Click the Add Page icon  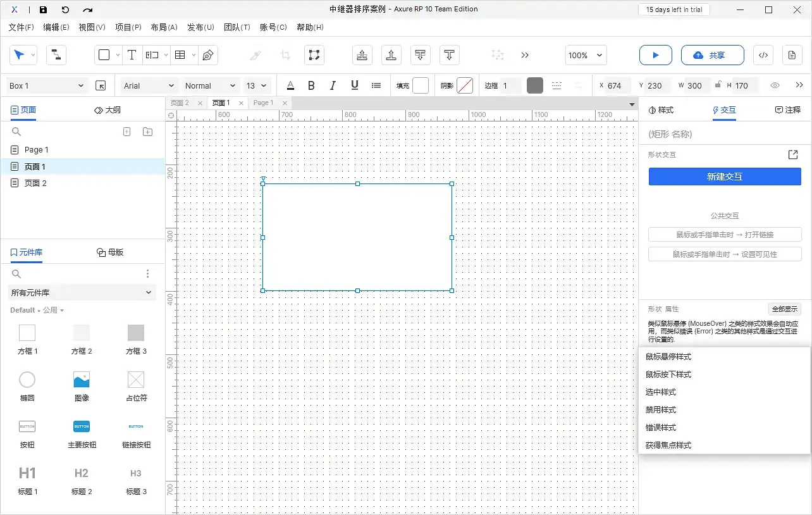pos(126,132)
